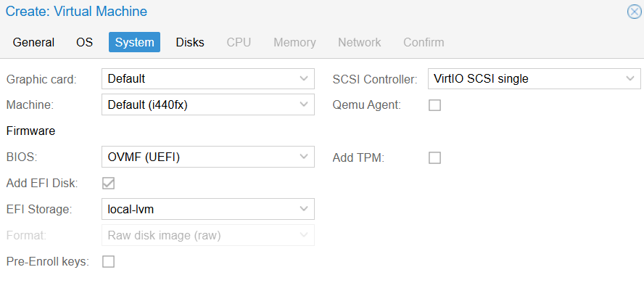The width and height of the screenshot is (644, 304).
Task: Click the Graphic card Default field
Action: coord(197,79)
